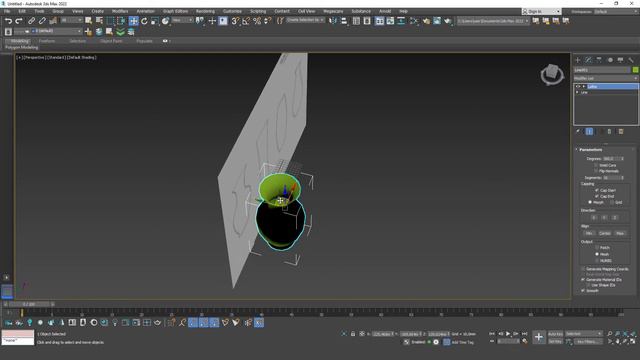The image size is (640, 360).
Task: Open the project path dropdown
Action: coord(493,20)
